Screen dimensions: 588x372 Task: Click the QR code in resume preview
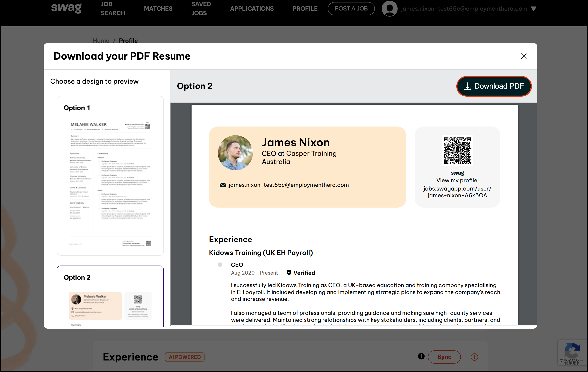coord(457,150)
